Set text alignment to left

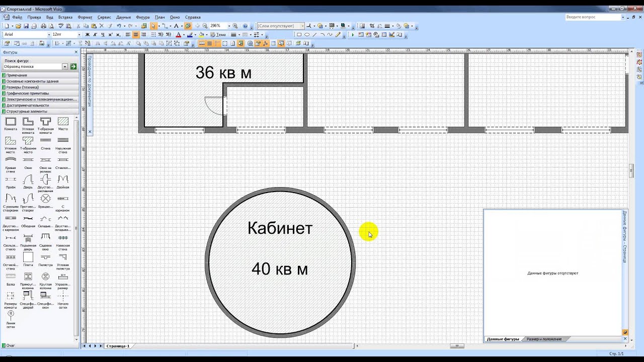(128, 35)
